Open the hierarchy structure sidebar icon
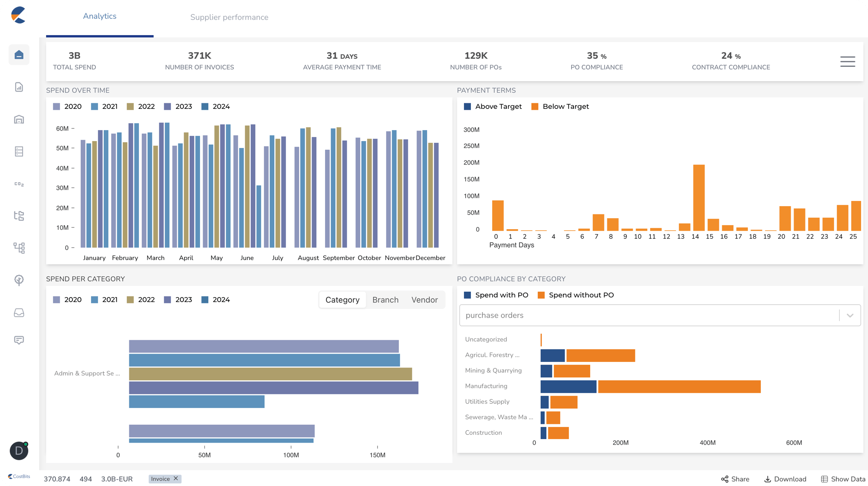This screenshot has height=486, width=868. click(x=19, y=248)
